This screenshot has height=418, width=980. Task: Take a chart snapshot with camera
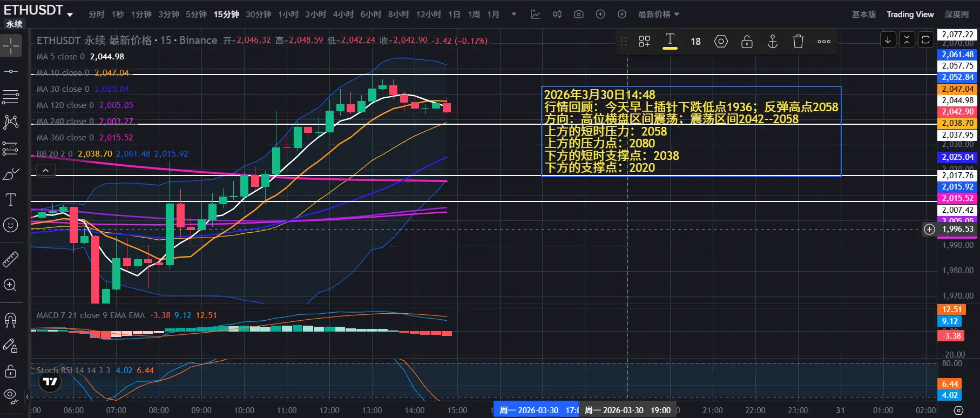[579, 14]
